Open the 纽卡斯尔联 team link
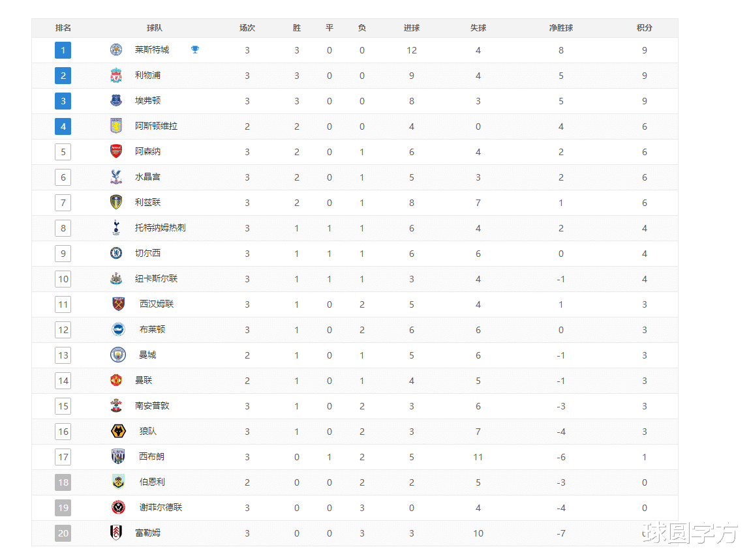751x560 pixels. pos(156,279)
